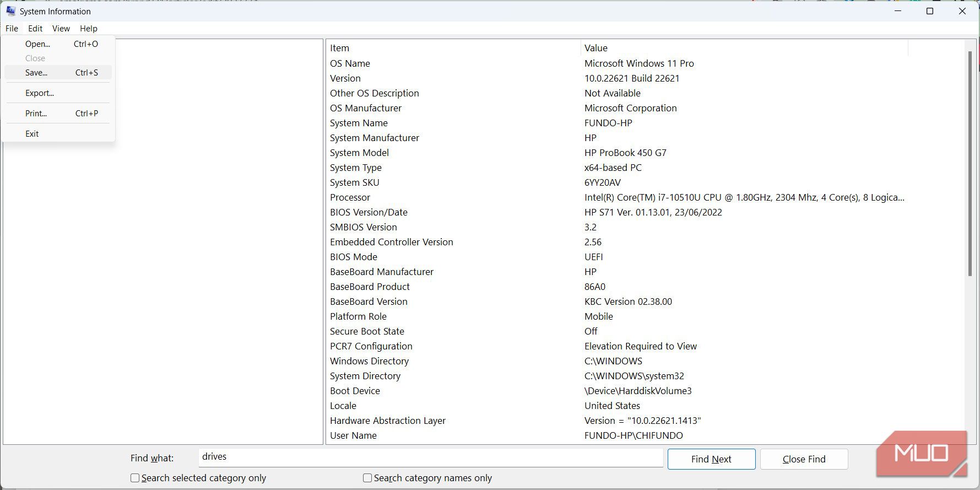Select Other OS Description row

[x=617, y=93]
